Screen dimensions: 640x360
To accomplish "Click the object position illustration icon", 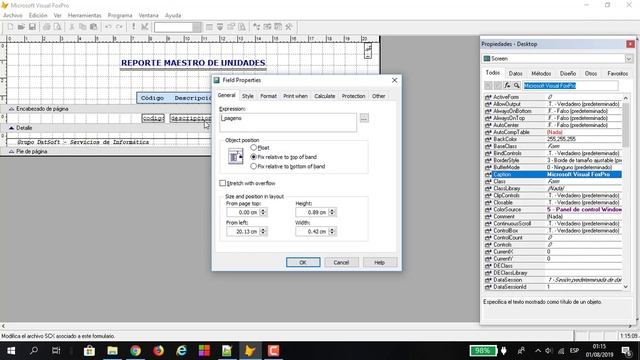I will coord(236,157).
